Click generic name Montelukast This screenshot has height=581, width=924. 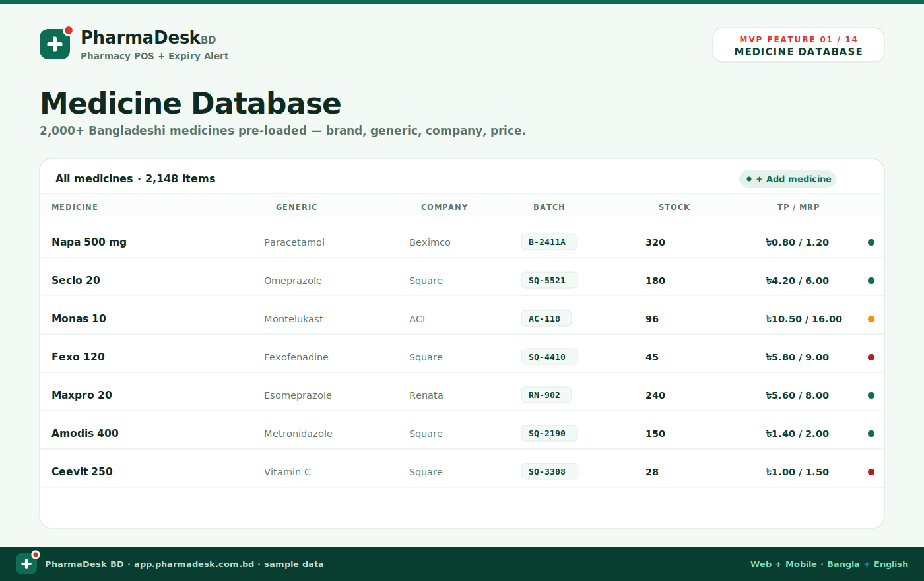tap(294, 319)
